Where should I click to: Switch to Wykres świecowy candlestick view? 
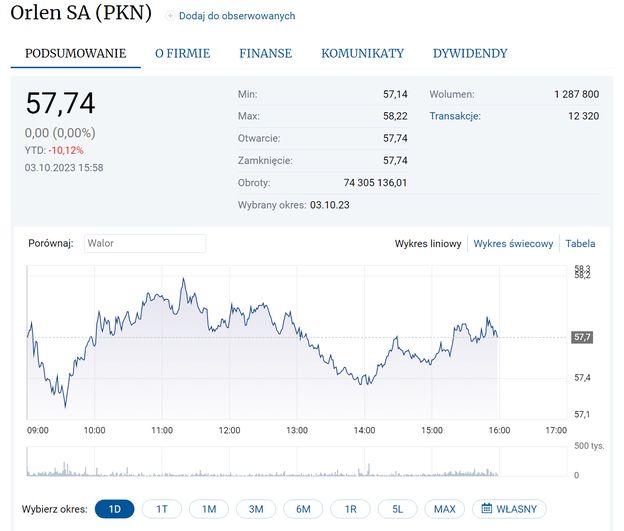pyautogui.click(x=513, y=243)
